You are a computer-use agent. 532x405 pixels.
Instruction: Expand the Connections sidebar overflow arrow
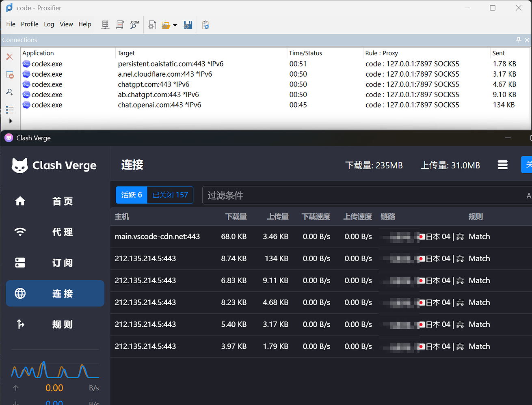pos(11,121)
